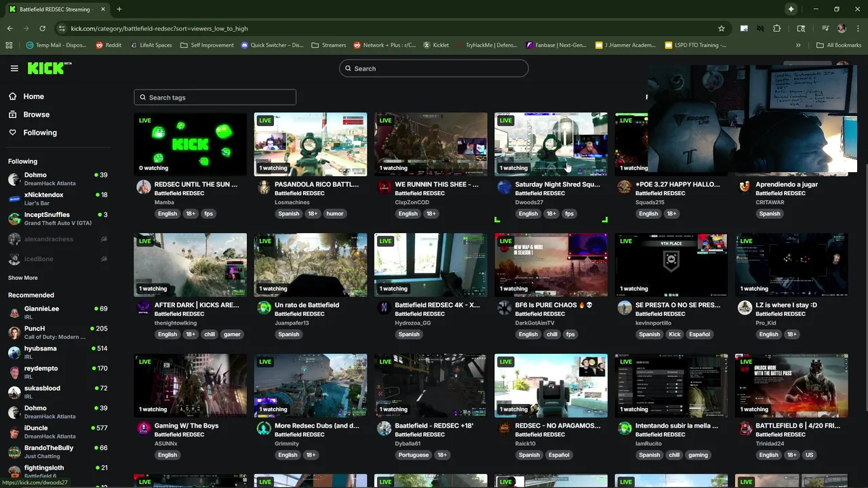This screenshot has height=488, width=868.
Task: Click Grimmity channel avatar
Action: [264, 428]
